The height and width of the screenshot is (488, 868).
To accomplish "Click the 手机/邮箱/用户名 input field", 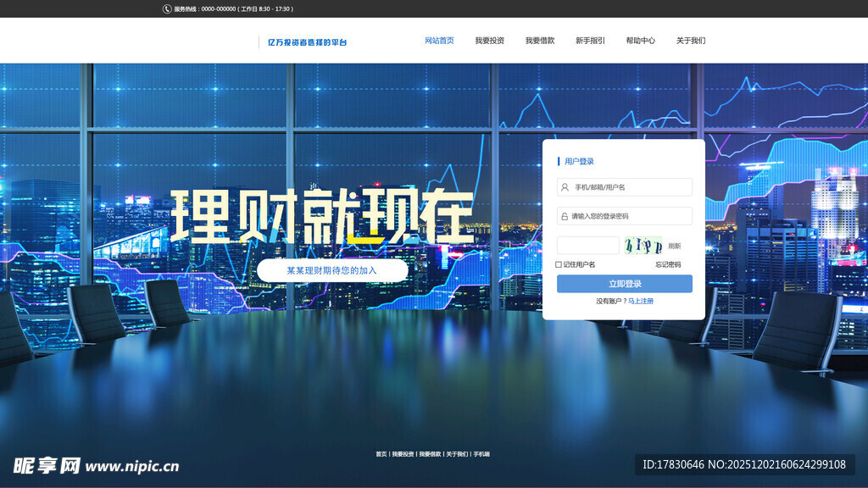I will tap(632, 187).
